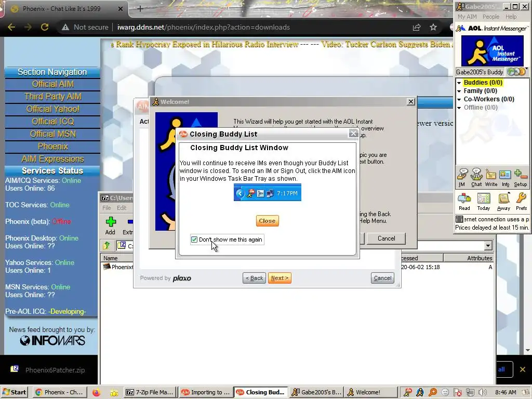Open the Chat icon in AIM window

(x=476, y=177)
